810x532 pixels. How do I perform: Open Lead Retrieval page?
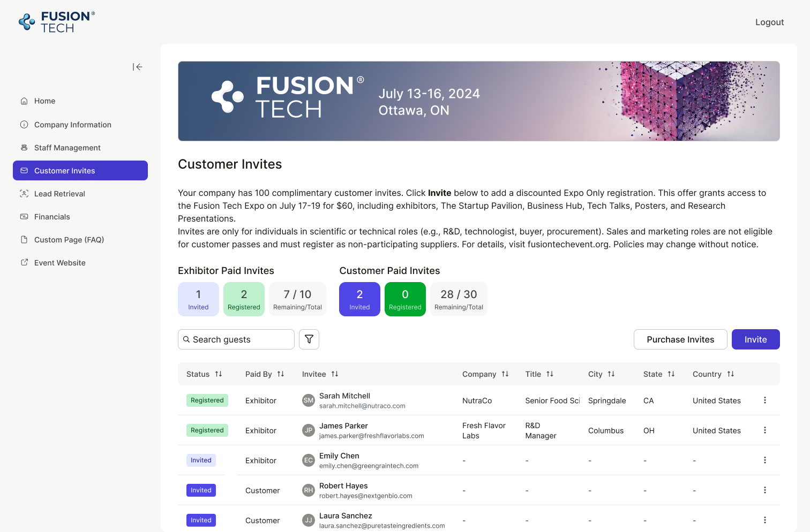pos(80,194)
